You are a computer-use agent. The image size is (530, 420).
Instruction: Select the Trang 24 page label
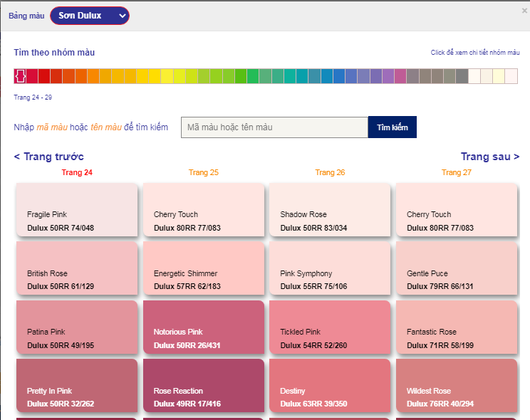pos(77,172)
